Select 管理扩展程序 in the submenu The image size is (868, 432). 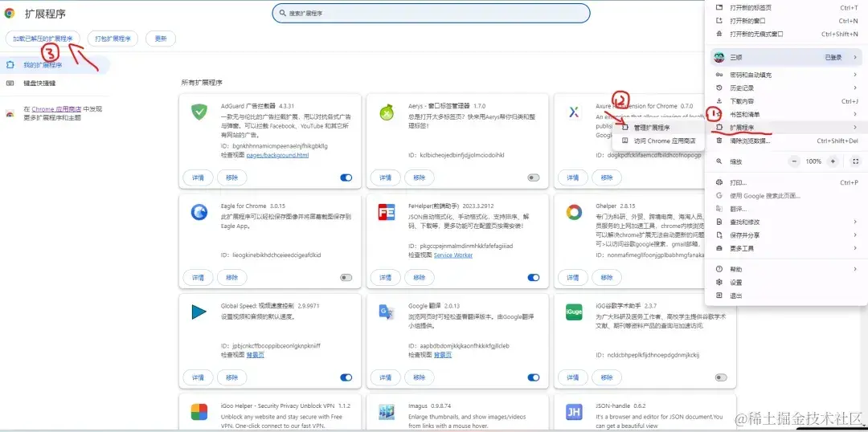click(651, 128)
